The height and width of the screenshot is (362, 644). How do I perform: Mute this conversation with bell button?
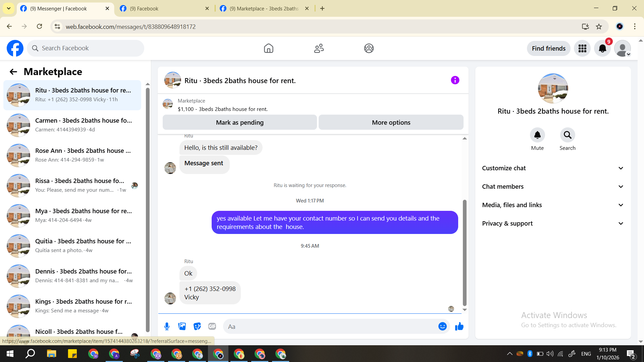[x=537, y=135]
